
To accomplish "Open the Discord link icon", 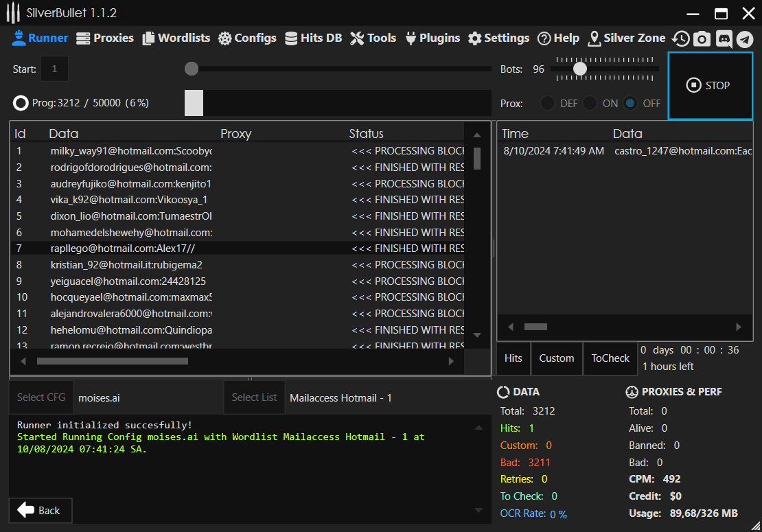I will pos(724,39).
